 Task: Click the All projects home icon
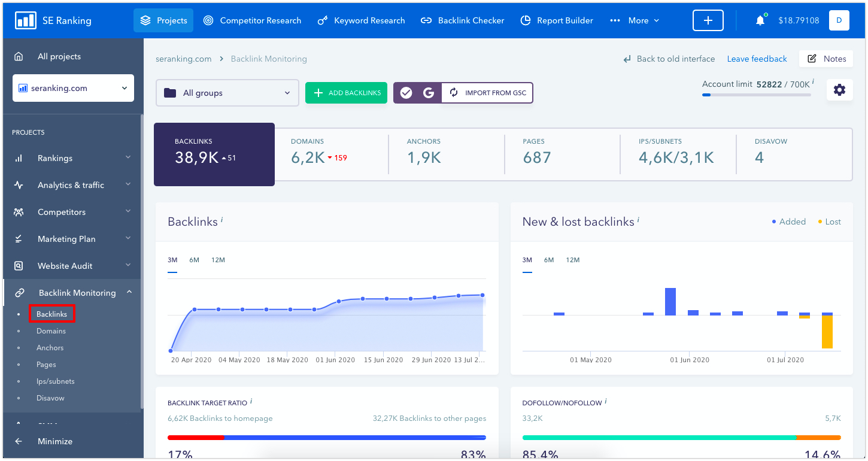19,56
